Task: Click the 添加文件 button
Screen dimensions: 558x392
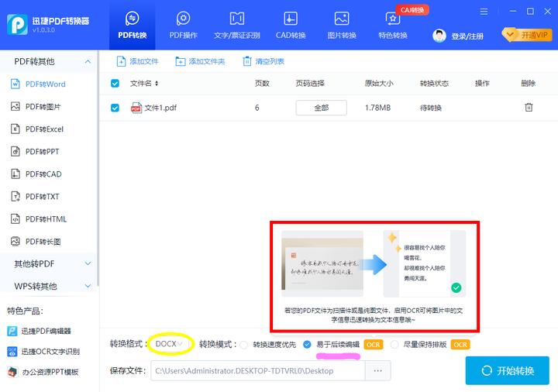Action: click(x=138, y=61)
